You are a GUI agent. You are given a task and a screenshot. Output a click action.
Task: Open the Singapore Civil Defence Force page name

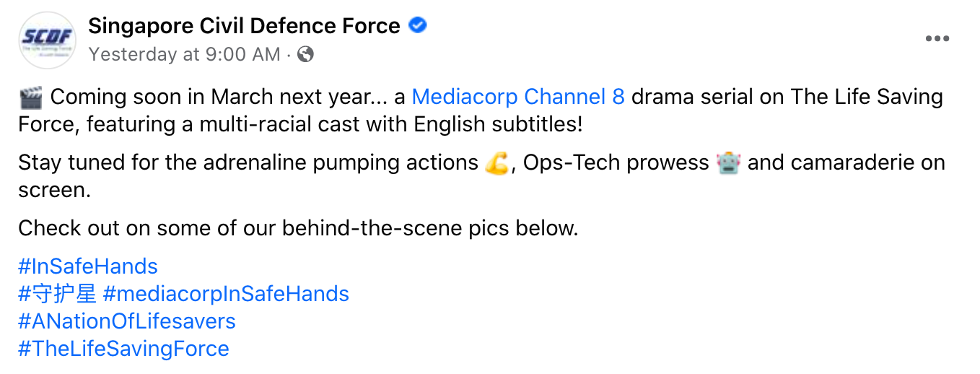tap(244, 27)
